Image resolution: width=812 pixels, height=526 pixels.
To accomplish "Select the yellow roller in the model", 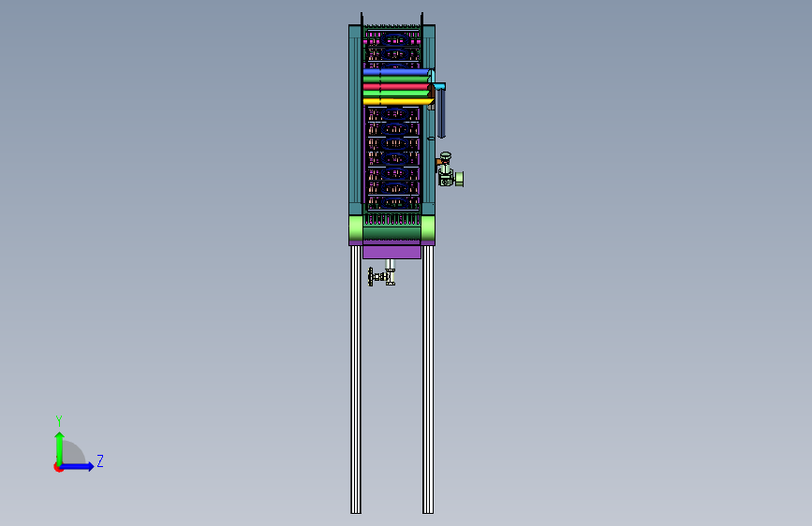I will [x=398, y=101].
